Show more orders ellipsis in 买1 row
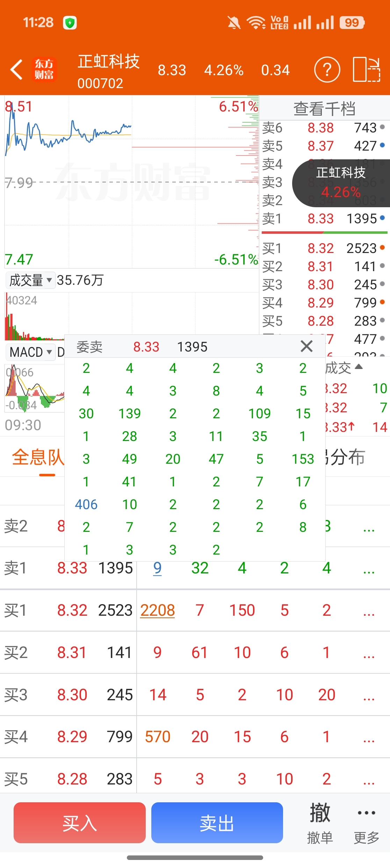 (369, 613)
